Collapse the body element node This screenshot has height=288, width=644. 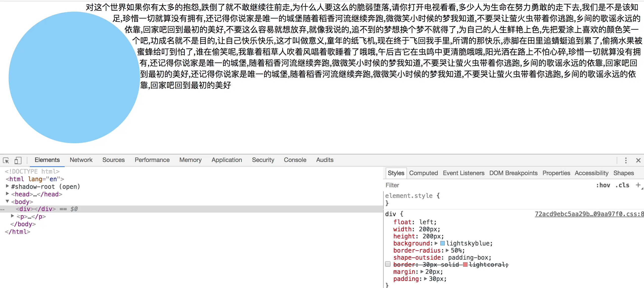7,201
